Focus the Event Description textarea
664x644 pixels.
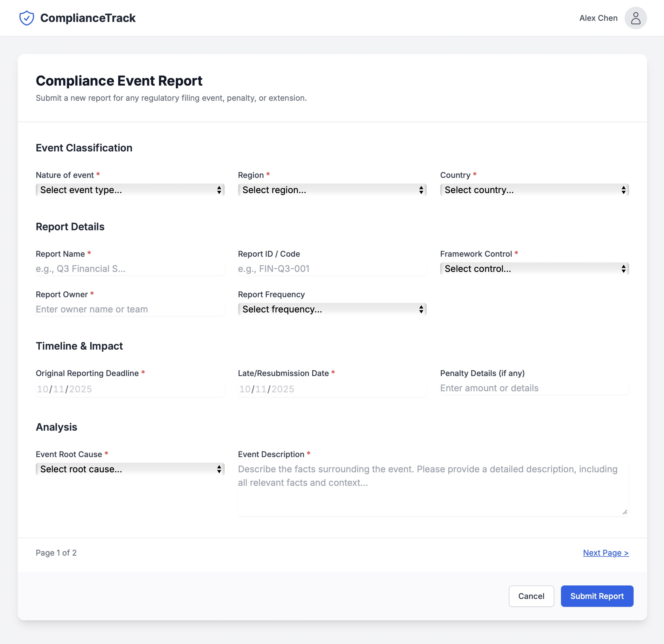click(x=433, y=489)
